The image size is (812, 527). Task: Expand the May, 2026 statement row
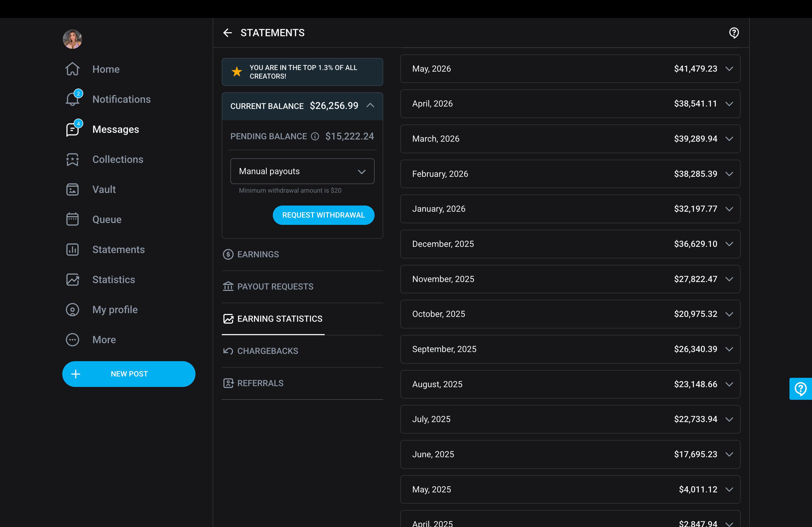[570, 68]
